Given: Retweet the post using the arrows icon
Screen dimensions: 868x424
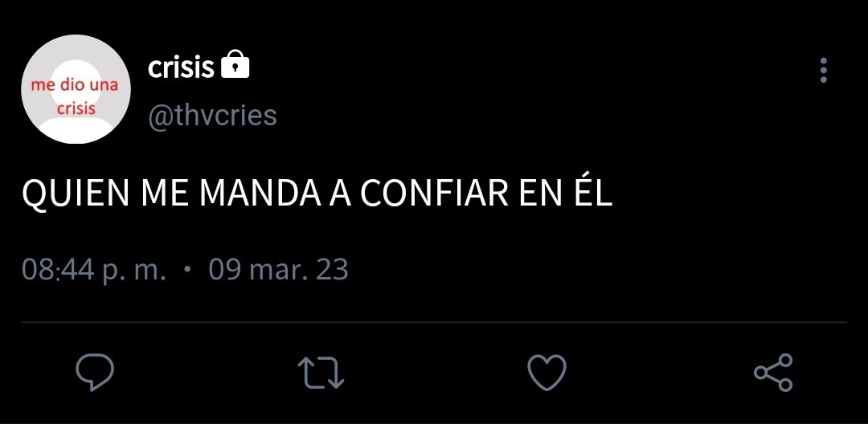Looking at the screenshot, I should pos(321,373).
